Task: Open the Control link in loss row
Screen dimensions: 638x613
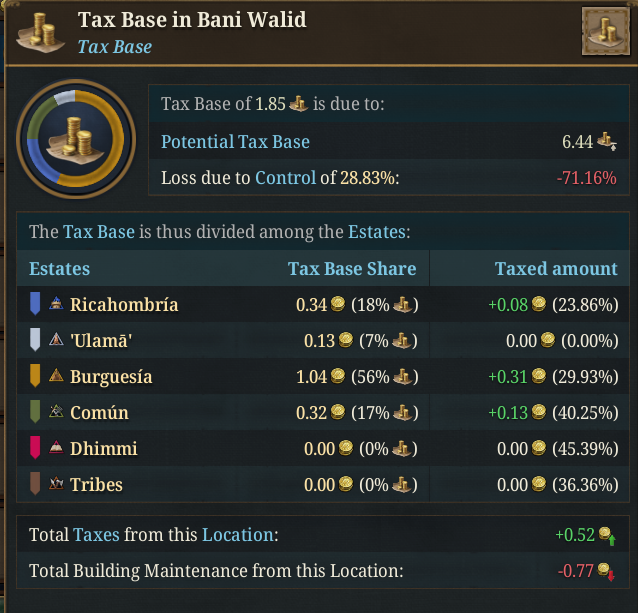Action: click(284, 179)
